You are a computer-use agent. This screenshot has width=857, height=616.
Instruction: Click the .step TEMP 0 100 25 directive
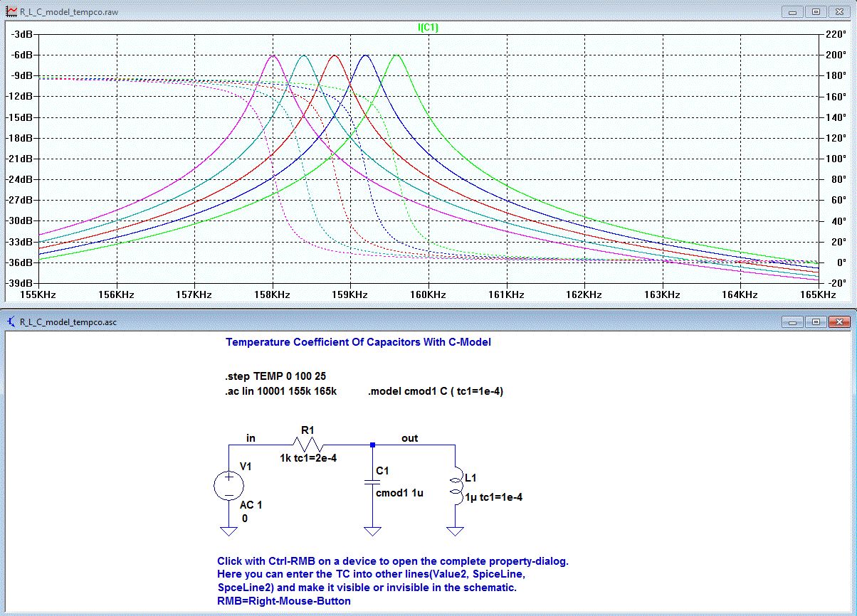(275, 376)
